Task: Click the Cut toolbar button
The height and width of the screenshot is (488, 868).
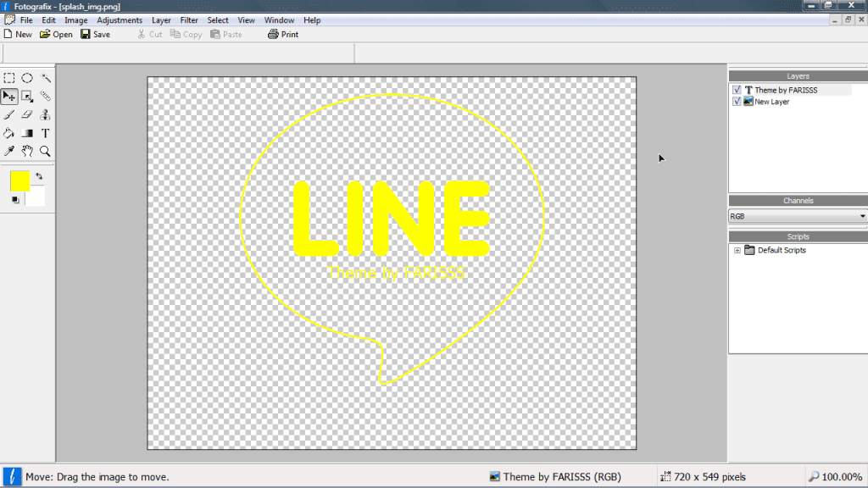Action: [x=149, y=34]
